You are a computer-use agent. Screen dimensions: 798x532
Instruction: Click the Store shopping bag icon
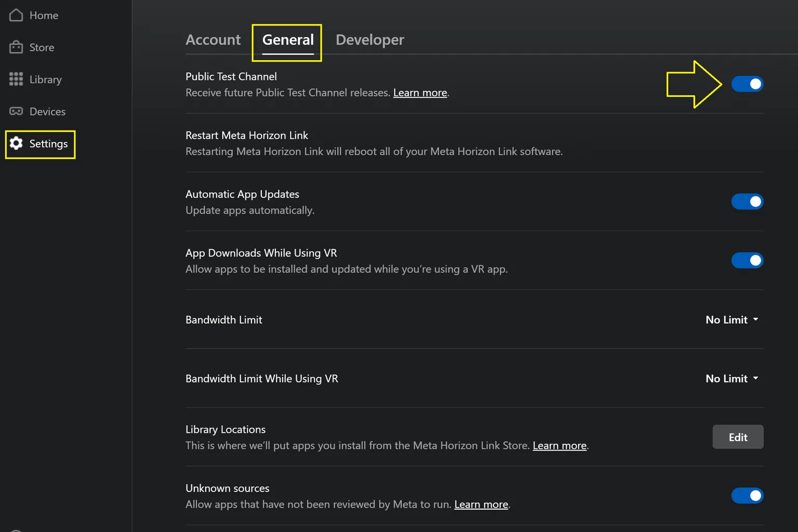(16, 47)
